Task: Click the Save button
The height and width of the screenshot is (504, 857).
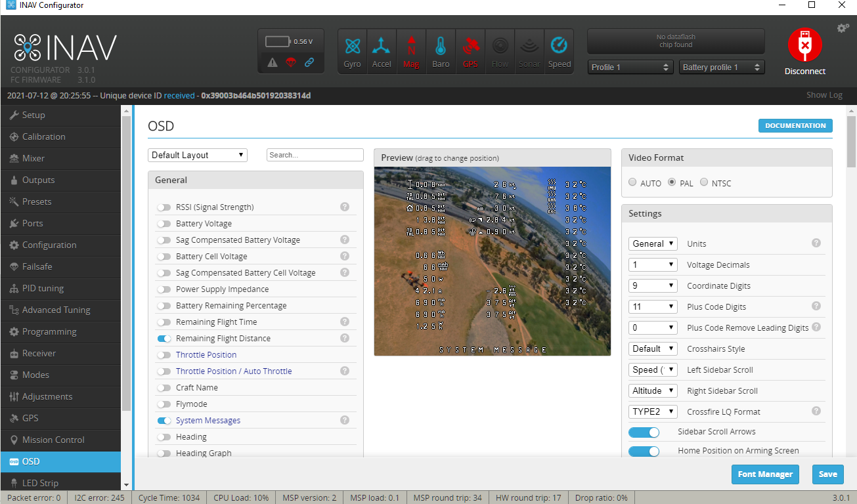Action: pyautogui.click(x=827, y=474)
